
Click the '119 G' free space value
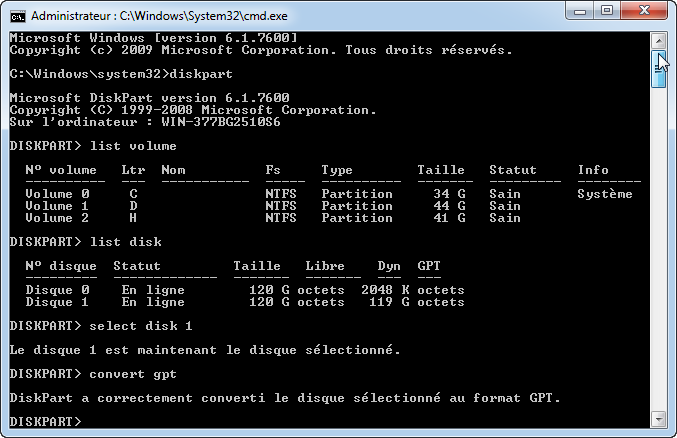[x=389, y=302]
